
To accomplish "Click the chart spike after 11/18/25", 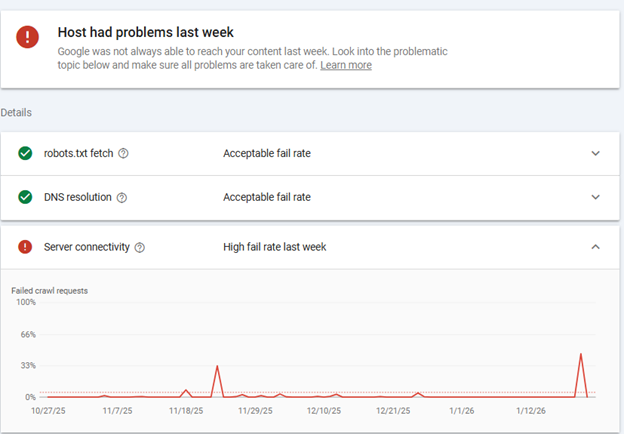I will pos(218,367).
